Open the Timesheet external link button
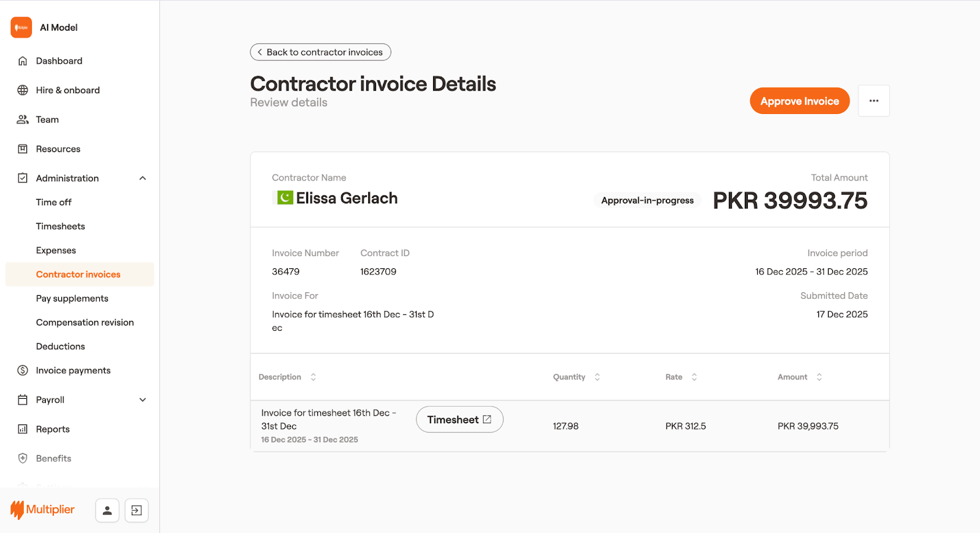Viewport: 980px width, 533px height. [459, 420]
